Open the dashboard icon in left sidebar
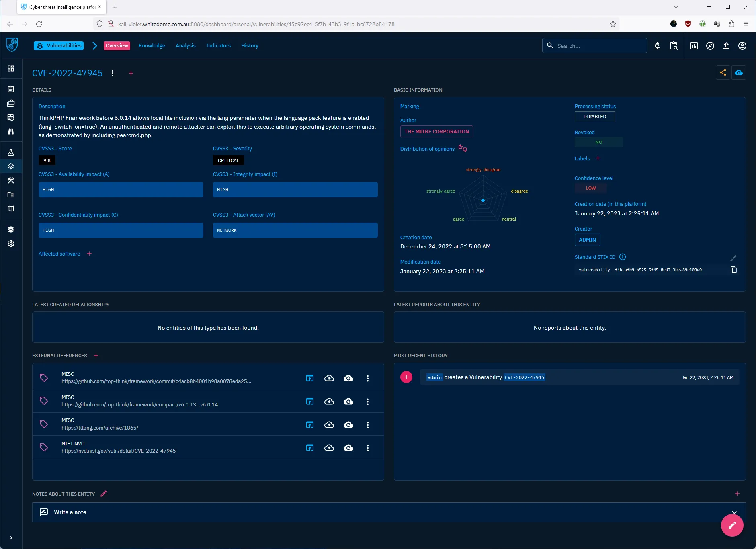 [x=11, y=68]
